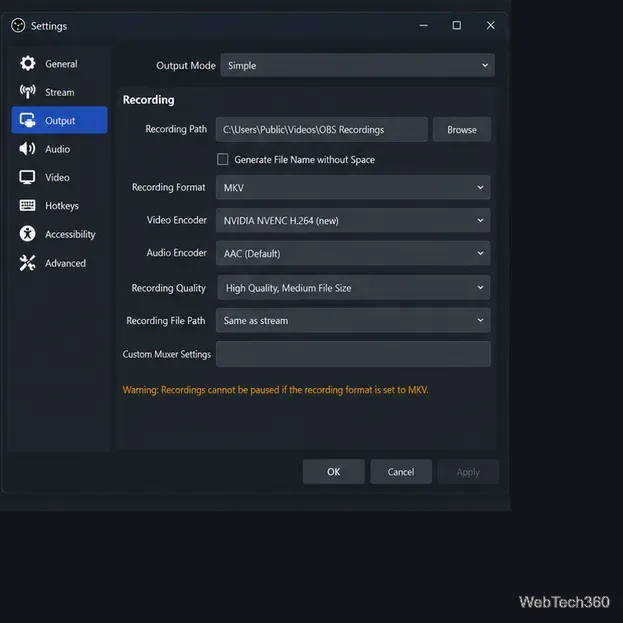The width and height of the screenshot is (623, 623).
Task: Click Browse for recording path
Action: point(462,130)
